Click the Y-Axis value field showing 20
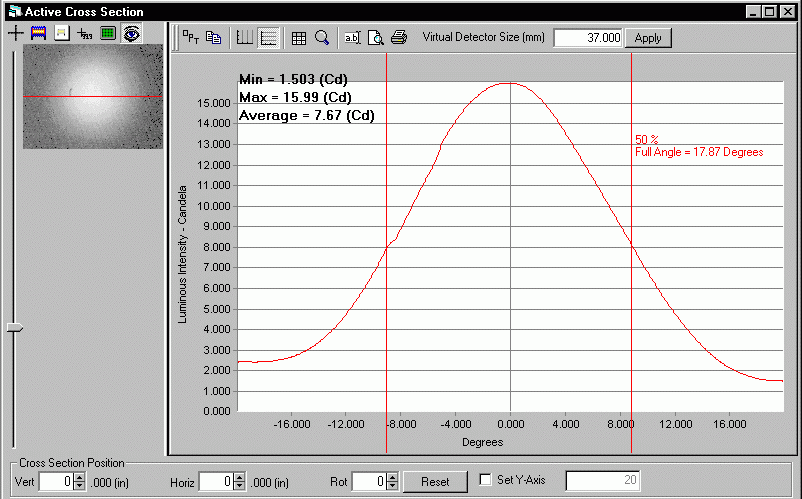 coord(603,480)
